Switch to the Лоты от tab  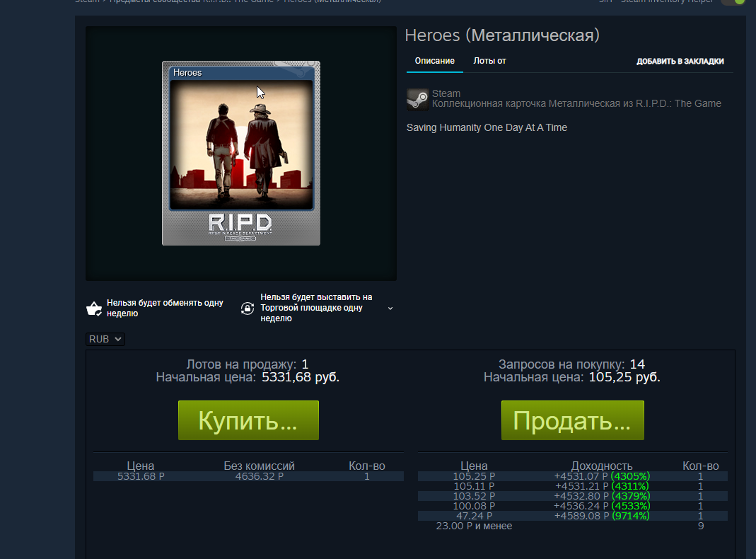tap(489, 61)
